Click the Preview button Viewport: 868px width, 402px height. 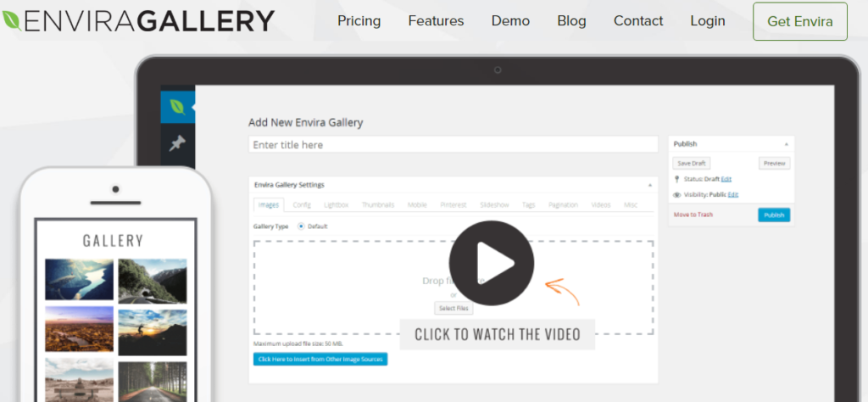point(774,164)
